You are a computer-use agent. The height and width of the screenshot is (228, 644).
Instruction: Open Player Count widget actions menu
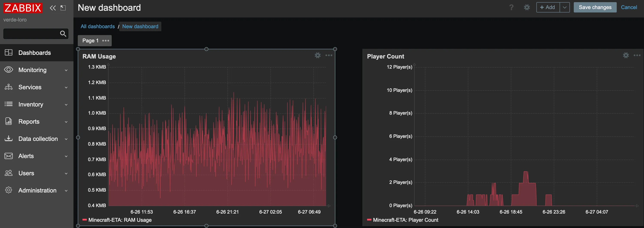click(x=637, y=55)
